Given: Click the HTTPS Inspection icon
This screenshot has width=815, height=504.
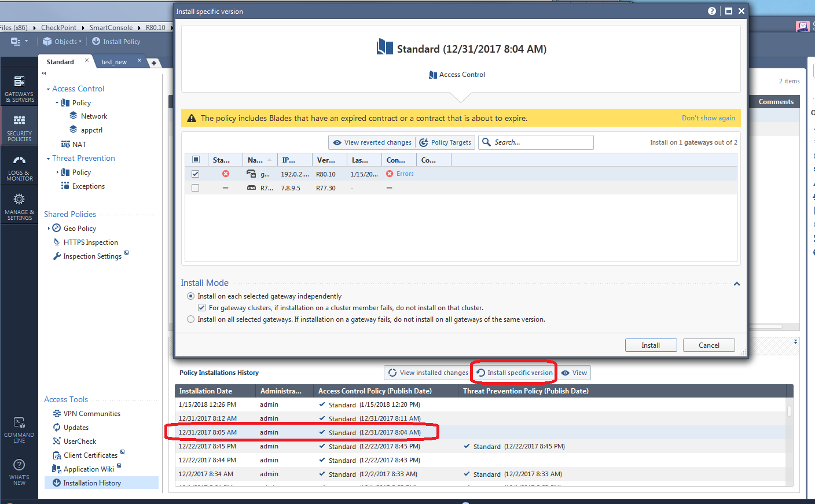Looking at the screenshot, I should click(57, 242).
